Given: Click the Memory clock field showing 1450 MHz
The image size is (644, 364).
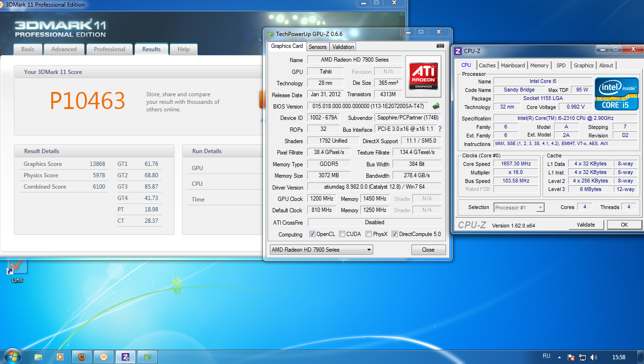Looking at the screenshot, I should (374, 199).
